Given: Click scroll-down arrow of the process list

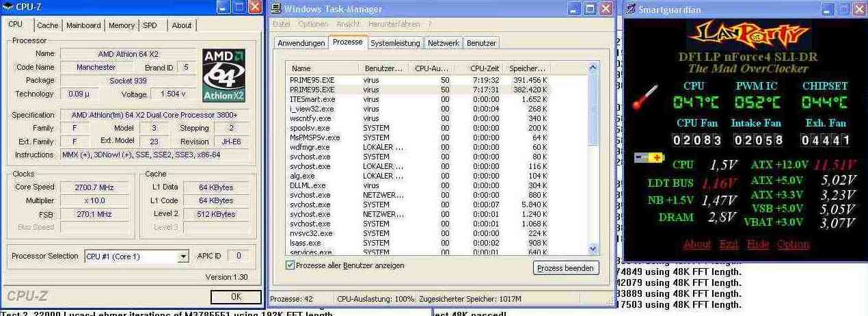Looking at the screenshot, I should click(x=593, y=250).
